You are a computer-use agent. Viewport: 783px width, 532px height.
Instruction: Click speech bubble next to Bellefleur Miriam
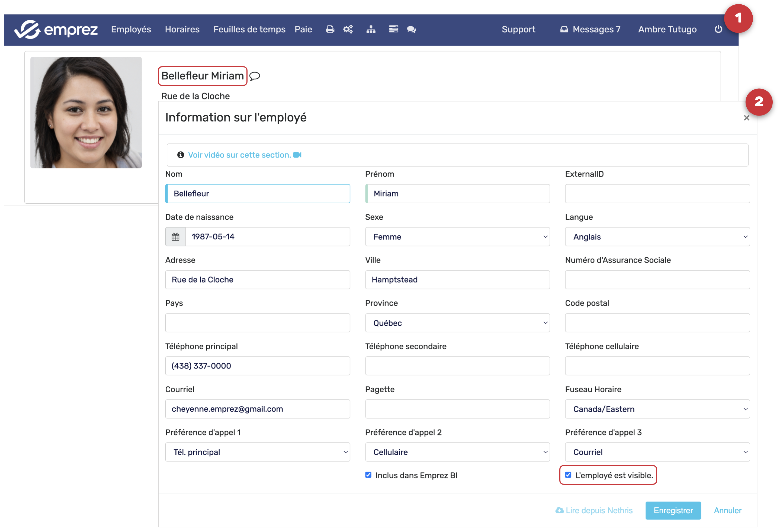(255, 76)
